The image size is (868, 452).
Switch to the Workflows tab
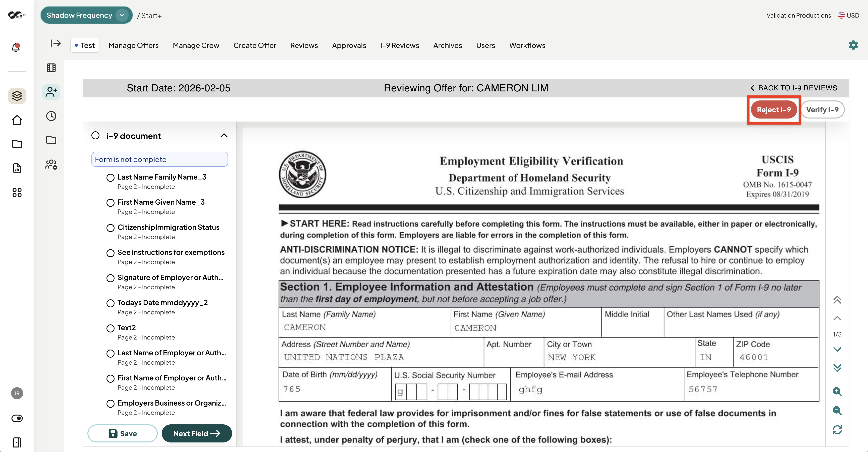[x=527, y=45]
